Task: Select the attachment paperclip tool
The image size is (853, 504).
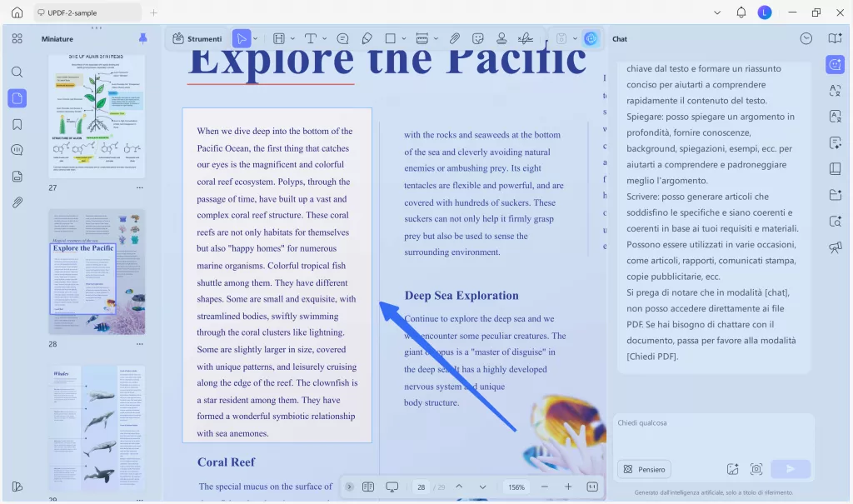Action: click(x=454, y=38)
